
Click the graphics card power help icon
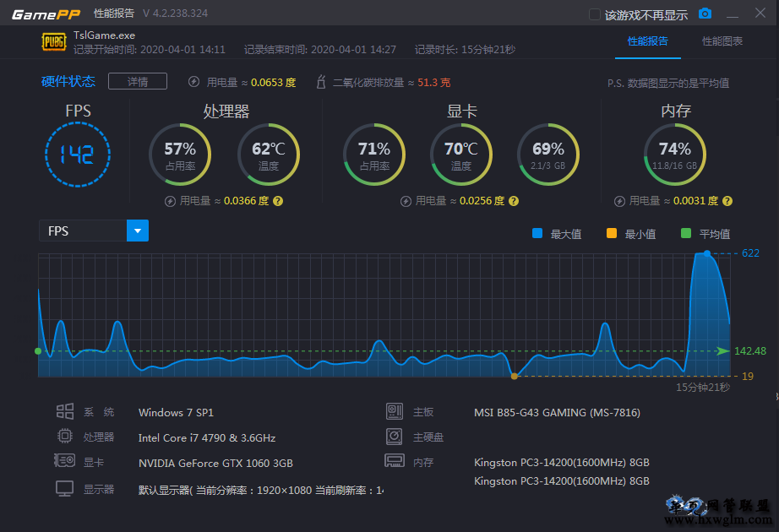(513, 201)
